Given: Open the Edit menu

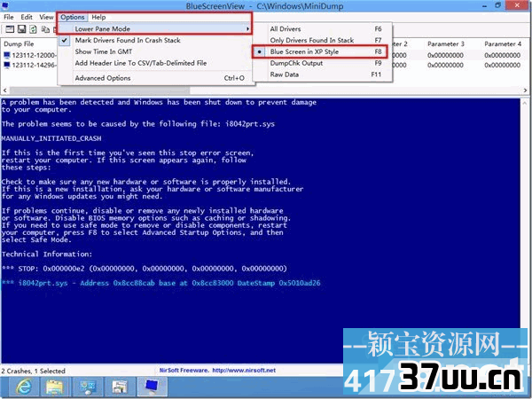Looking at the screenshot, I should click(27, 17).
